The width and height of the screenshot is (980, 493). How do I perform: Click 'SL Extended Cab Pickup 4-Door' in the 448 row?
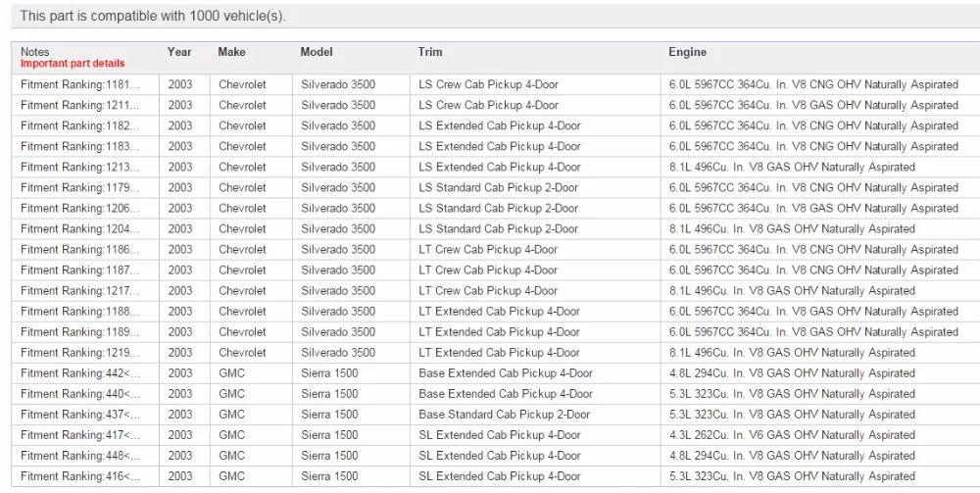pyautogui.click(x=500, y=456)
